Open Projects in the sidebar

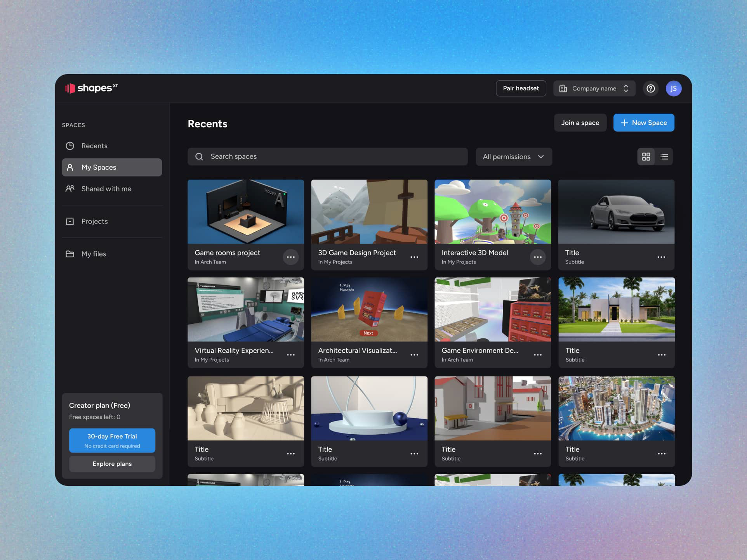tap(94, 221)
